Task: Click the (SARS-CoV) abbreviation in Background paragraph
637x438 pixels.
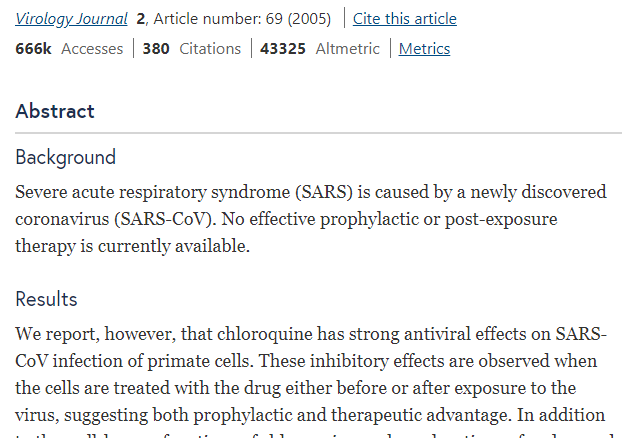Action: click(x=163, y=219)
